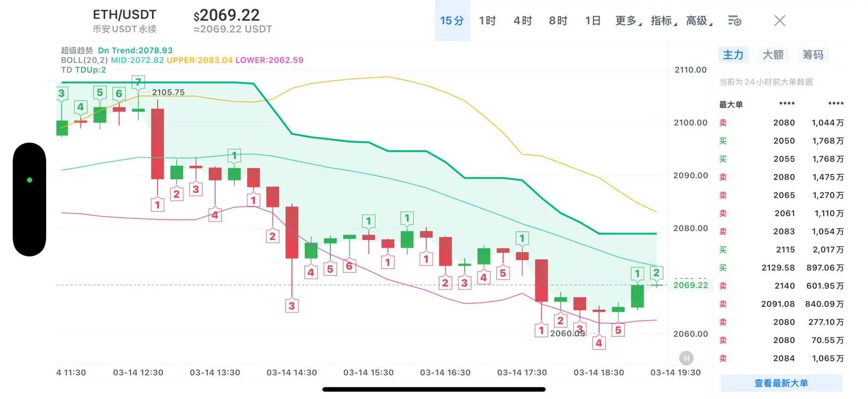Switch to the 1时 timeframe
868x399 pixels.
click(488, 21)
